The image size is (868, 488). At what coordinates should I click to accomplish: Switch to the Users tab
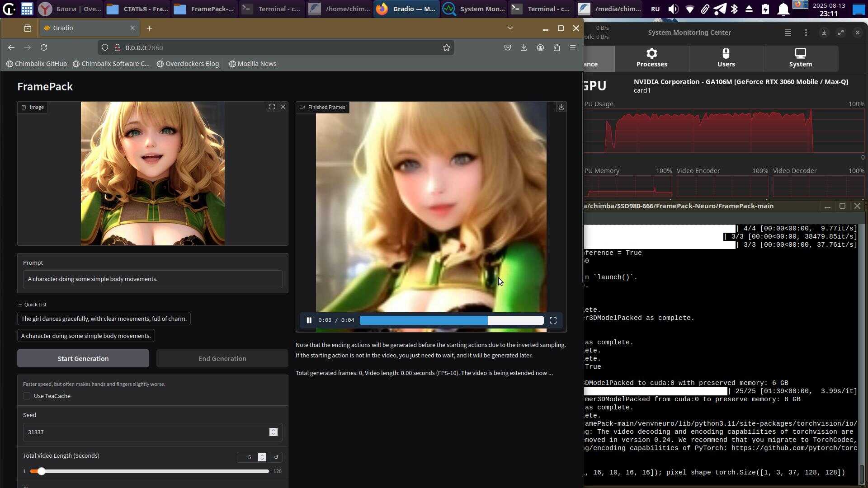point(726,58)
